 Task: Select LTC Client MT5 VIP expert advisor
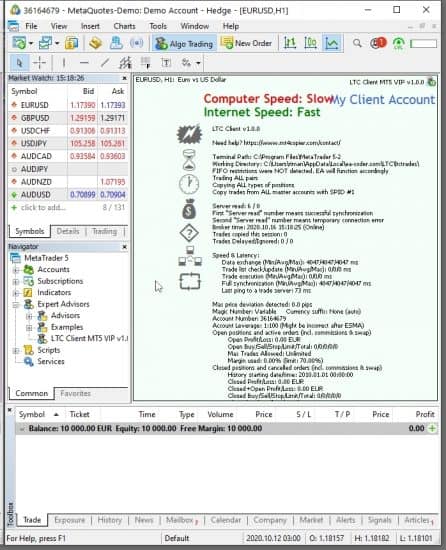click(x=83, y=338)
